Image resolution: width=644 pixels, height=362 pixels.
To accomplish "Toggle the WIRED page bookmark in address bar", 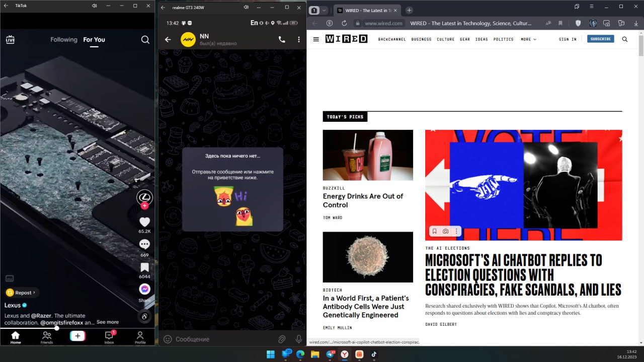I will [560, 23].
